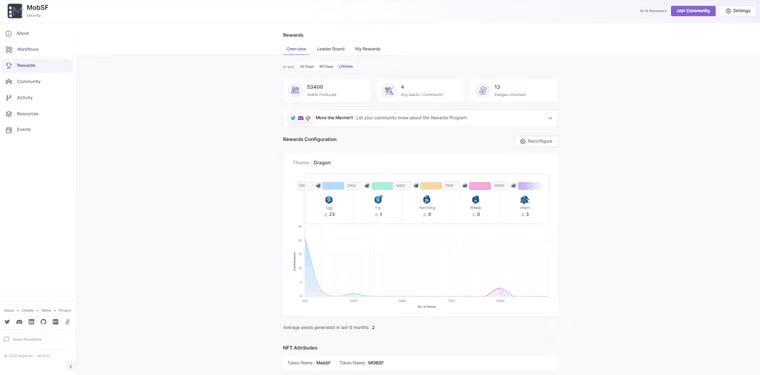Select the 30 Days time filter

(x=307, y=66)
